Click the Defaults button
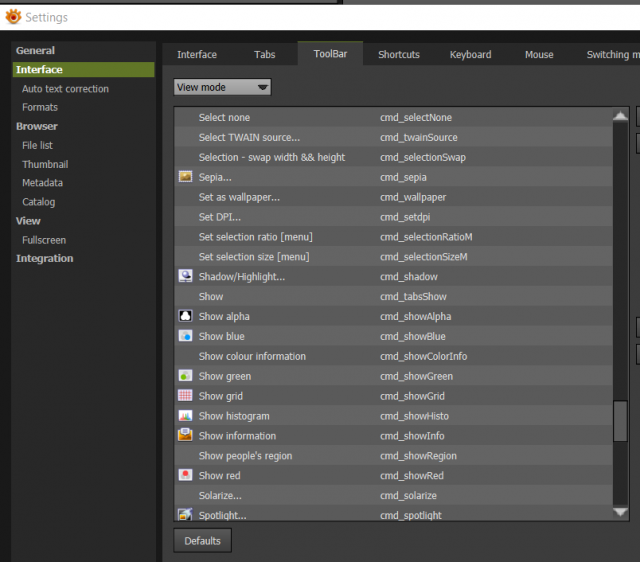Image resolution: width=640 pixels, height=562 pixels. [x=202, y=541]
